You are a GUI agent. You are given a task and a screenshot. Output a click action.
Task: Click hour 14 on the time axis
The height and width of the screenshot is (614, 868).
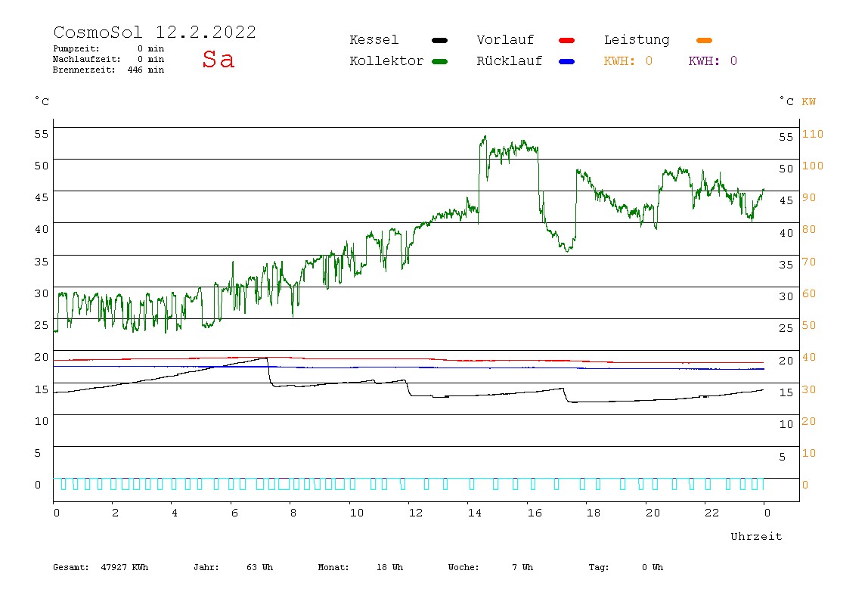coord(474,513)
